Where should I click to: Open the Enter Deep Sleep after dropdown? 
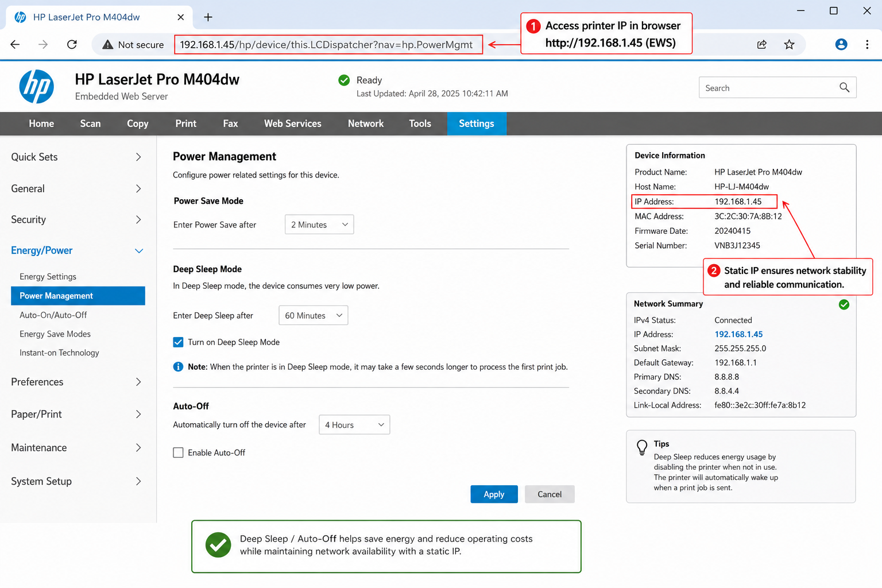314,315
